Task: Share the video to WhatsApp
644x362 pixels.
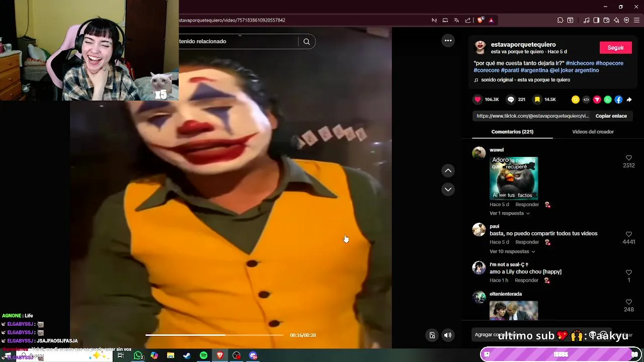Action: coord(608,100)
